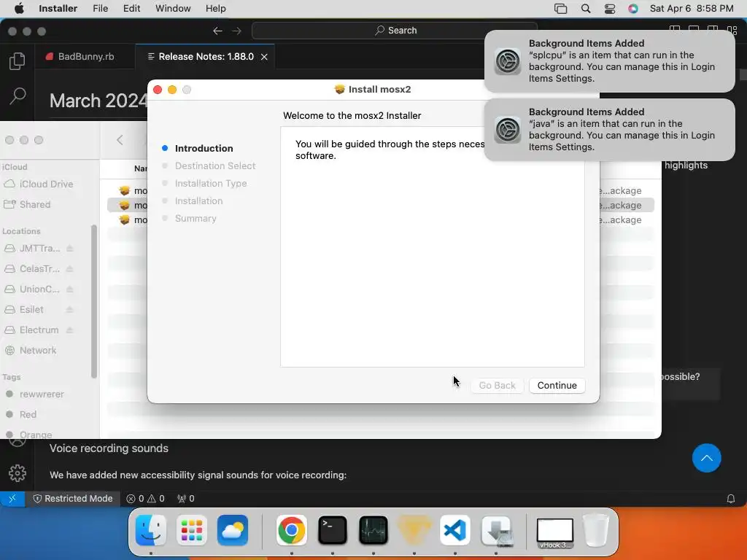Open the VS Code Explorer icon

[18, 61]
